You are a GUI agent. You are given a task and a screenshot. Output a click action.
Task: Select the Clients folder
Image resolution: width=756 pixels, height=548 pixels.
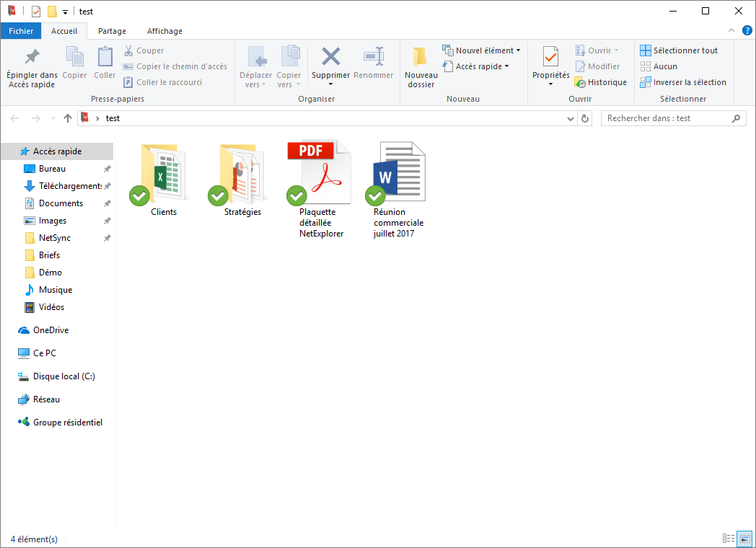163,180
